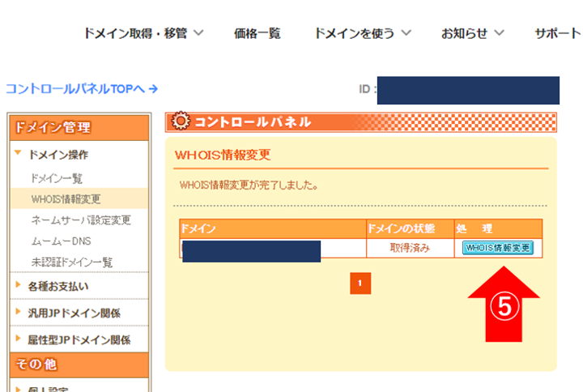Click the ドメイン管理 sidebar header
Screen dimensions: 583x392
pyautogui.click(x=79, y=127)
